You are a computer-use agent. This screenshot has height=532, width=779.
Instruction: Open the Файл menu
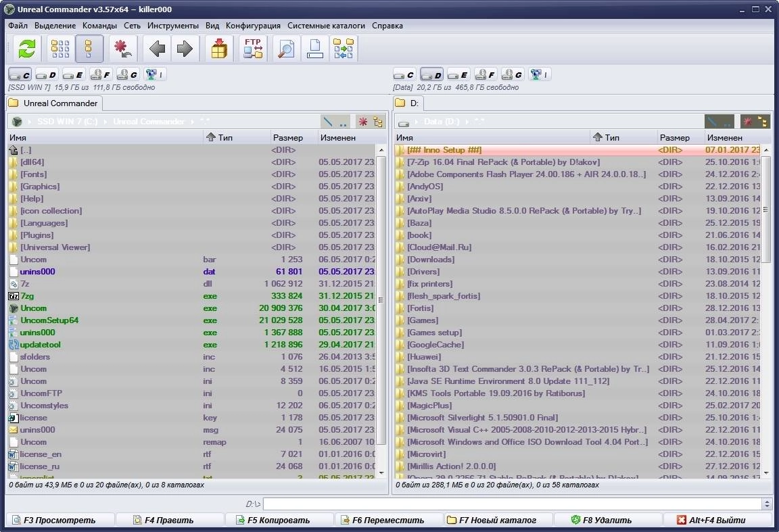point(18,25)
